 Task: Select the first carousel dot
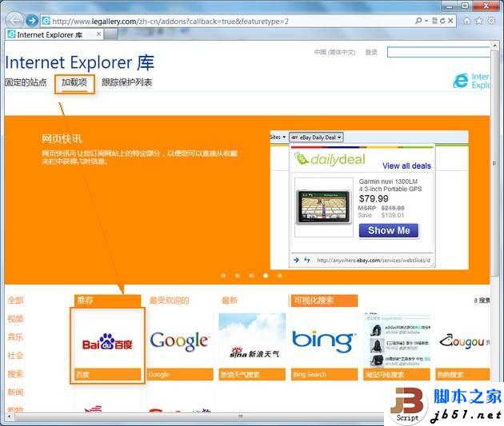tap(223, 276)
